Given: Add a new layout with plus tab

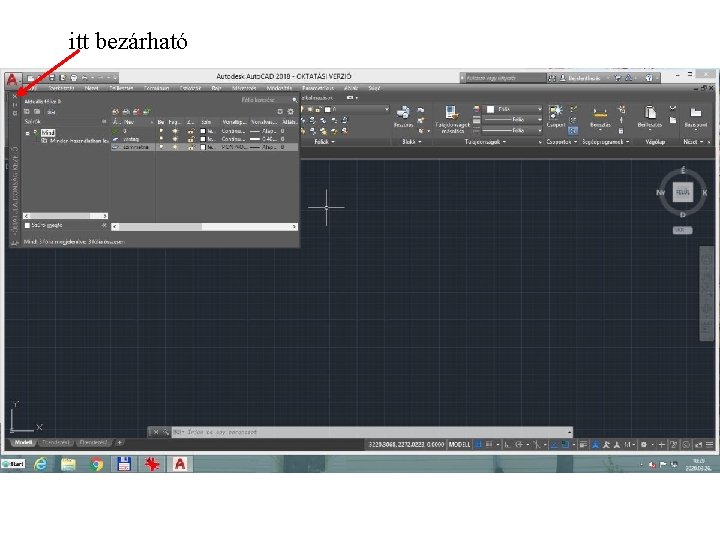Looking at the screenshot, I should (x=119, y=443).
